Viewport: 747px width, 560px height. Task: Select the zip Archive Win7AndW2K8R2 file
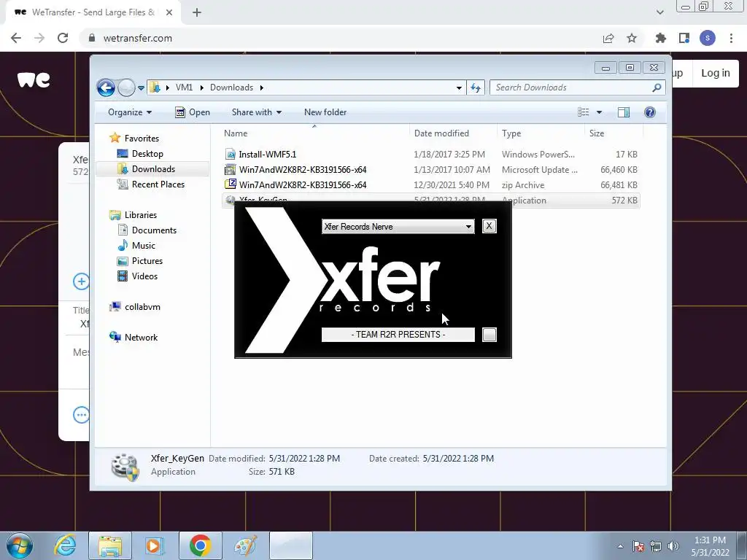pyautogui.click(x=430, y=184)
